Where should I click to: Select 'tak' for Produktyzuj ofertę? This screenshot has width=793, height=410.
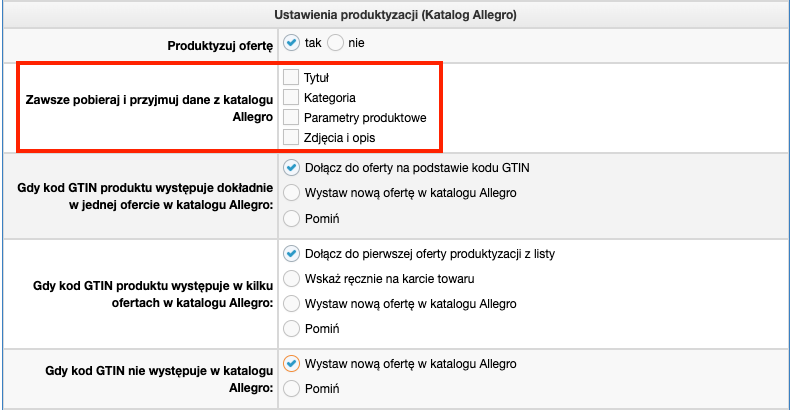291,43
